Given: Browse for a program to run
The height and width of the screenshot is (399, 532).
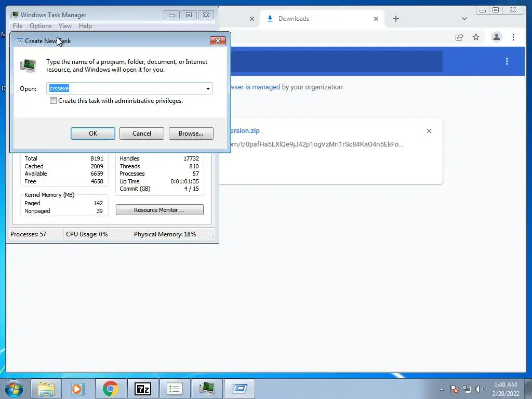Looking at the screenshot, I should (191, 134).
